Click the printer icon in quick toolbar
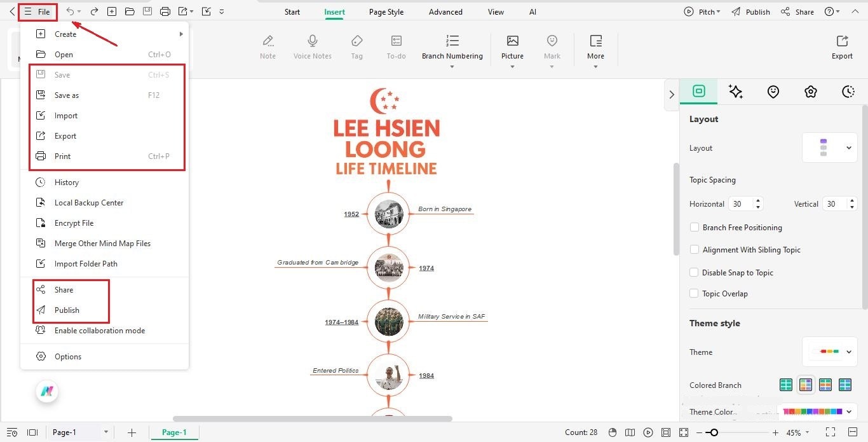The width and height of the screenshot is (868, 442). tap(165, 12)
